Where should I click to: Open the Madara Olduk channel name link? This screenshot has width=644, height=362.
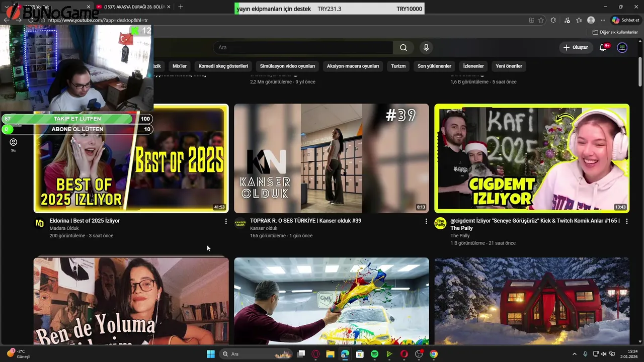click(64, 228)
